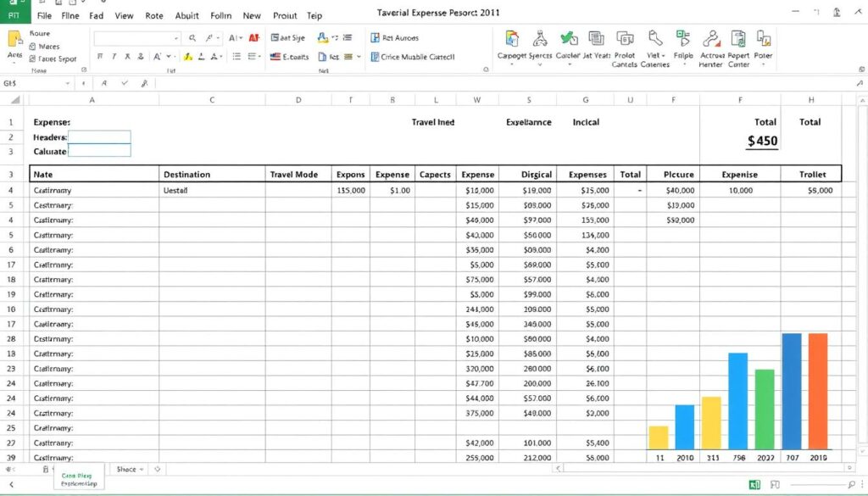Click the input box next to Caluate
The image size is (868, 496).
100,151
